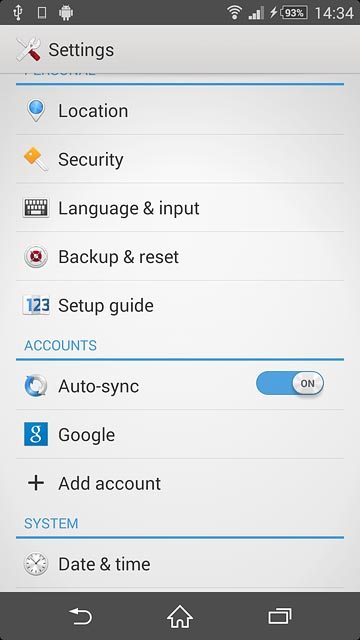360x640 pixels.
Task: Tap the clock icon for Date & time
Action: pyautogui.click(x=36, y=564)
